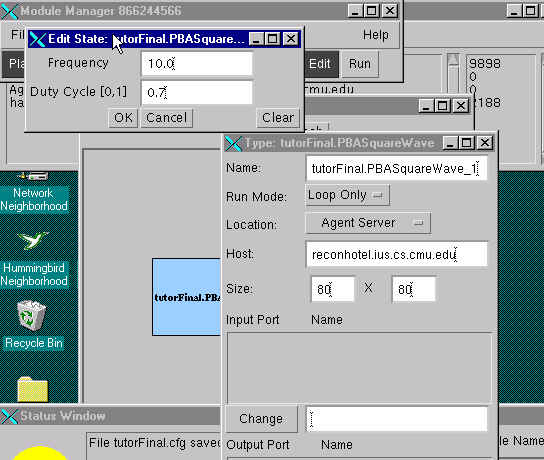Click the Name field in Type window

coord(397,169)
